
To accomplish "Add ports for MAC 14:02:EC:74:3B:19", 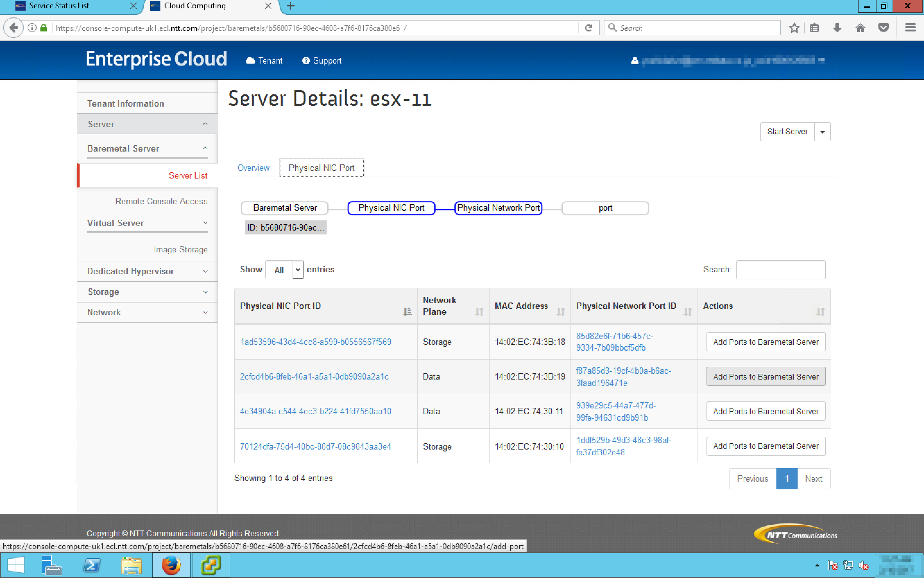I will coord(766,377).
